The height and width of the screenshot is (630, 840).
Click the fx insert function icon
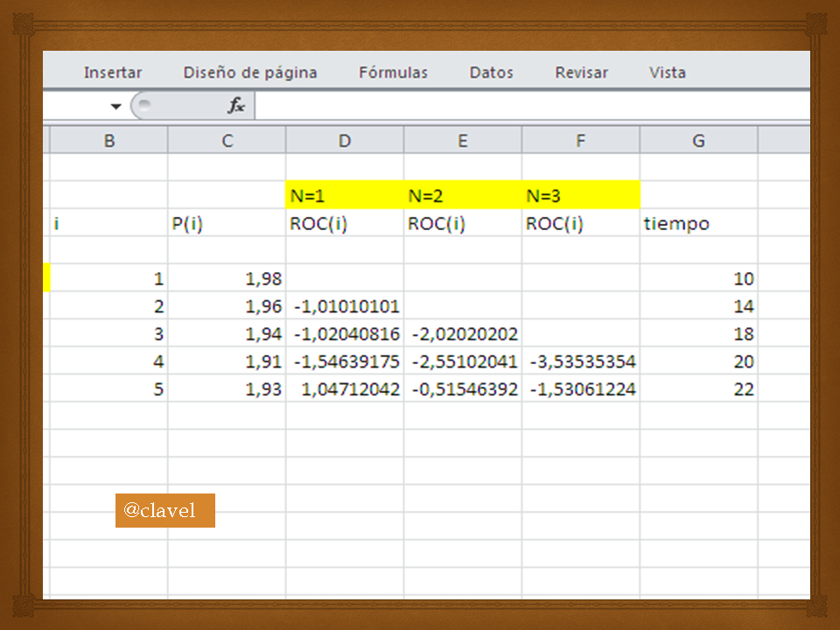point(236,105)
